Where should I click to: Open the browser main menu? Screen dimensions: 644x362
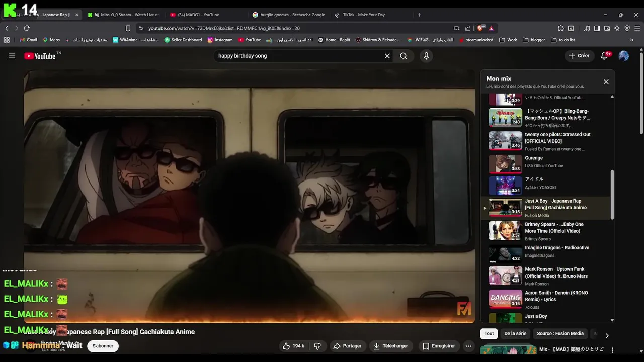coord(637,28)
